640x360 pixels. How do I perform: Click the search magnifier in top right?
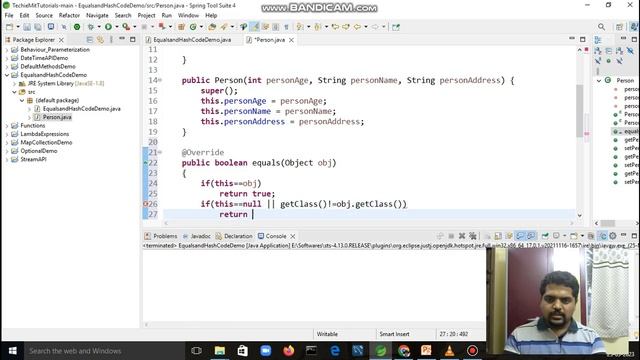click(601, 27)
